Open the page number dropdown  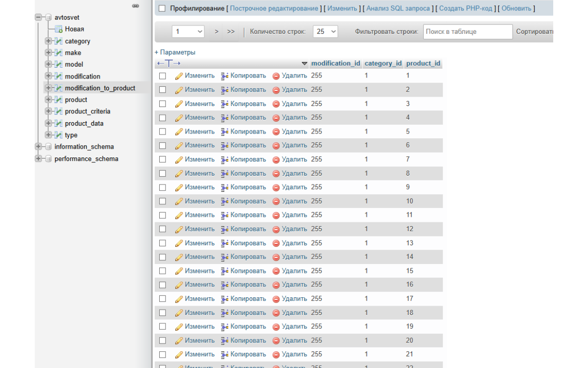point(188,31)
